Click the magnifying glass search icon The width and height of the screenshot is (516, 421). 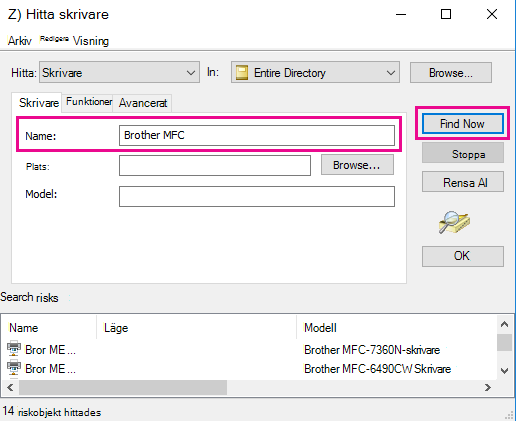point(454,222)
